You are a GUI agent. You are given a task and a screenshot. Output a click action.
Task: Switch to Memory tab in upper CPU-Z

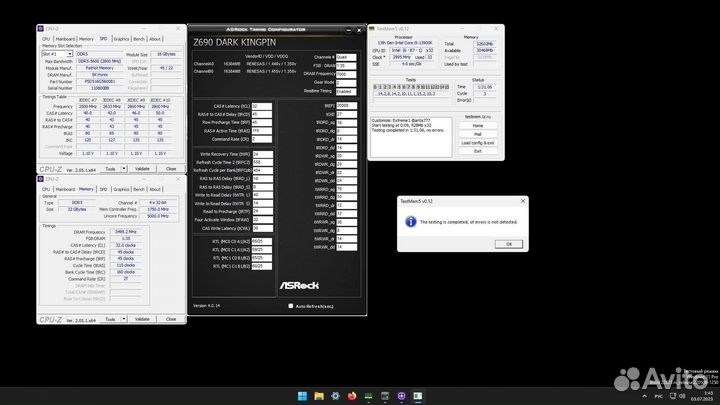tap(86, 39)
